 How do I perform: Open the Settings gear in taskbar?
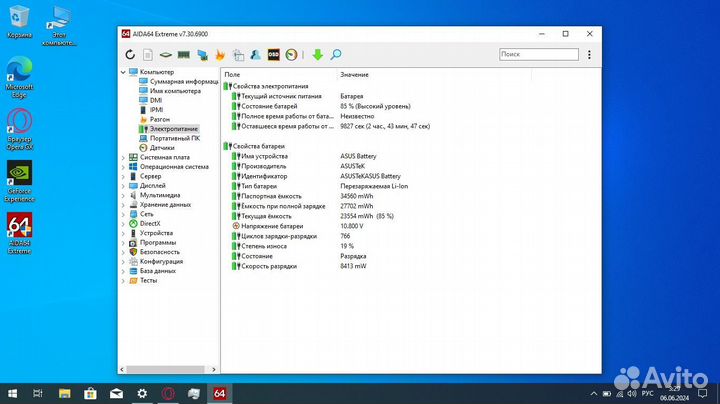click(x=142, y=393)
